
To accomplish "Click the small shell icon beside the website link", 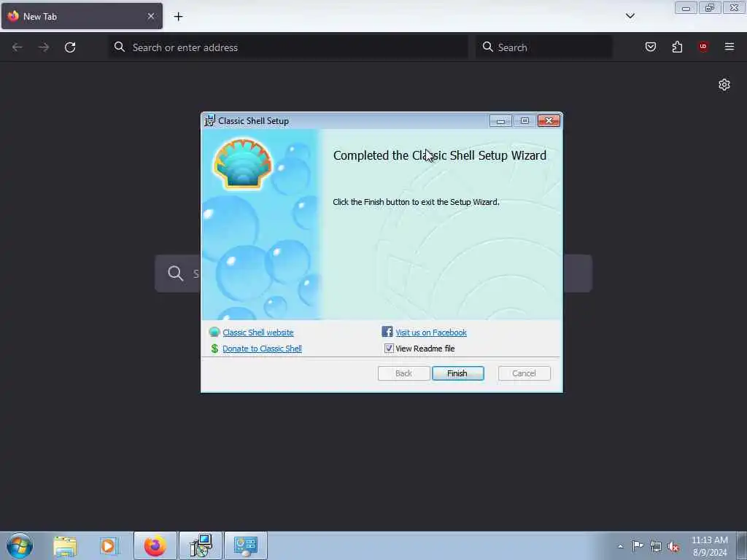I will pyautogui.click(x=214, y=332).
